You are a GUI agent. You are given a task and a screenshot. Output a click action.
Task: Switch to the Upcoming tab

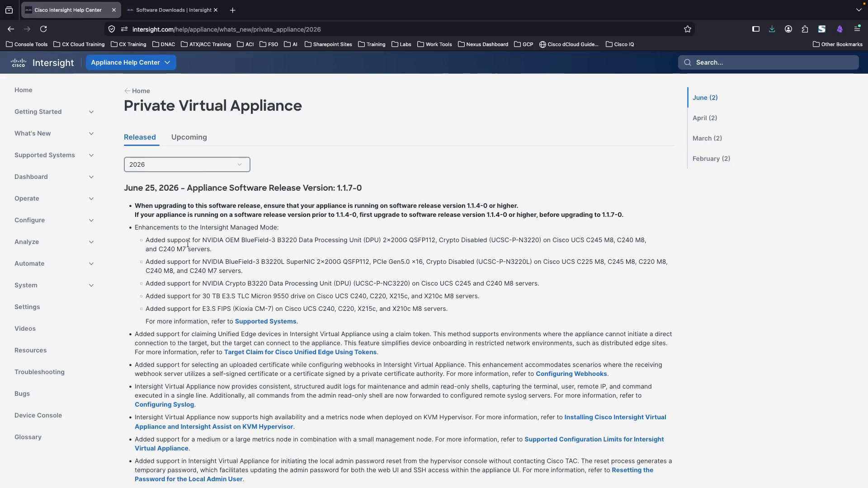tap(189, 137)
